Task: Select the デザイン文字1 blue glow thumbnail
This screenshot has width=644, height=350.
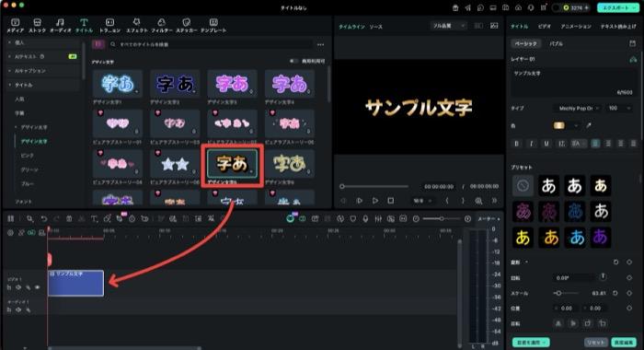Action: click(x=118, y=84)
